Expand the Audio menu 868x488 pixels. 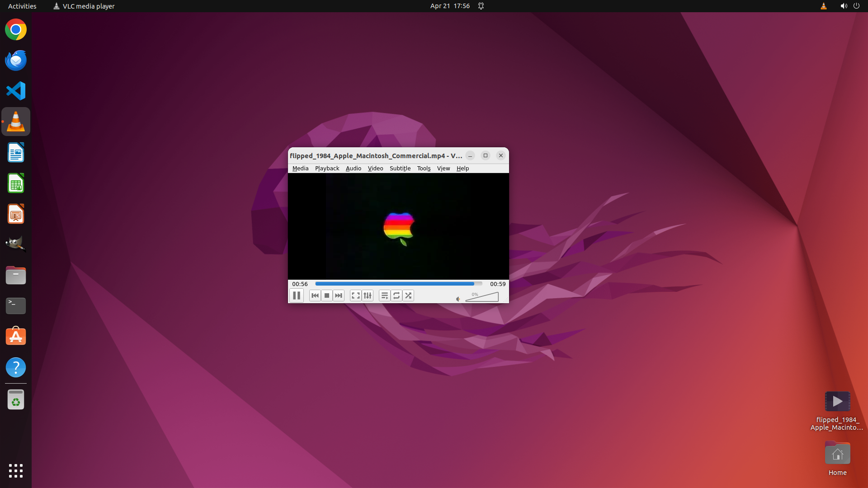[353, 168]
